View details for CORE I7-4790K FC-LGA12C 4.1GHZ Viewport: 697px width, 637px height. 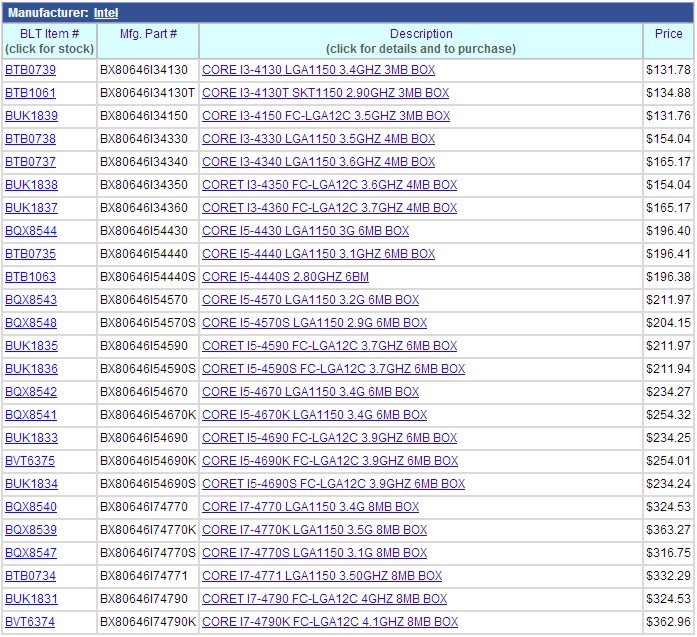330,622
